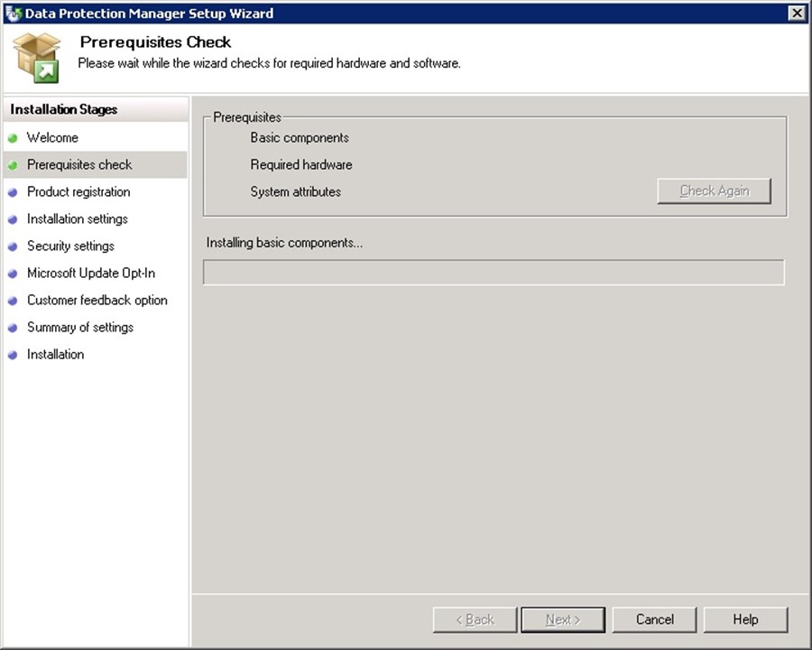The image size is (812, 650).
Task: Click the installing components progress bar
Action: click(x=494, y=273)
